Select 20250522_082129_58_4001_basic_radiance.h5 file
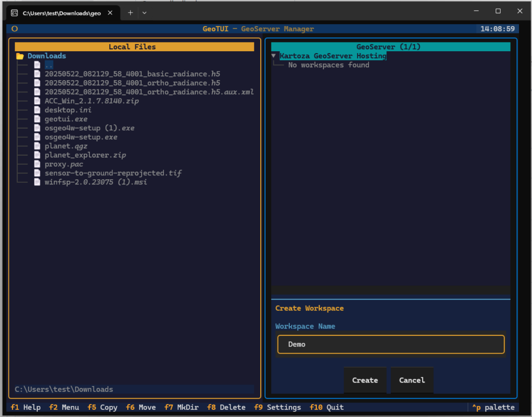The height and width of the screenshot is (417, 532). [133, 74]
